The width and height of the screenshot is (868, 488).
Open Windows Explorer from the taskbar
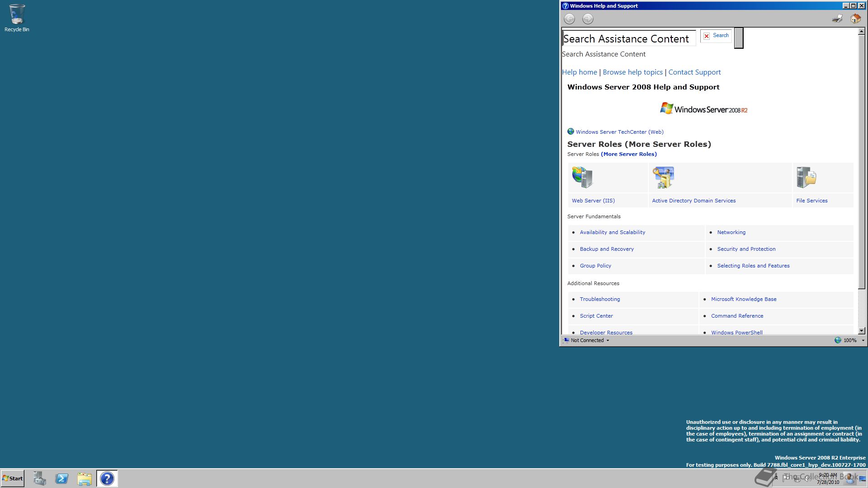(85, 479)
